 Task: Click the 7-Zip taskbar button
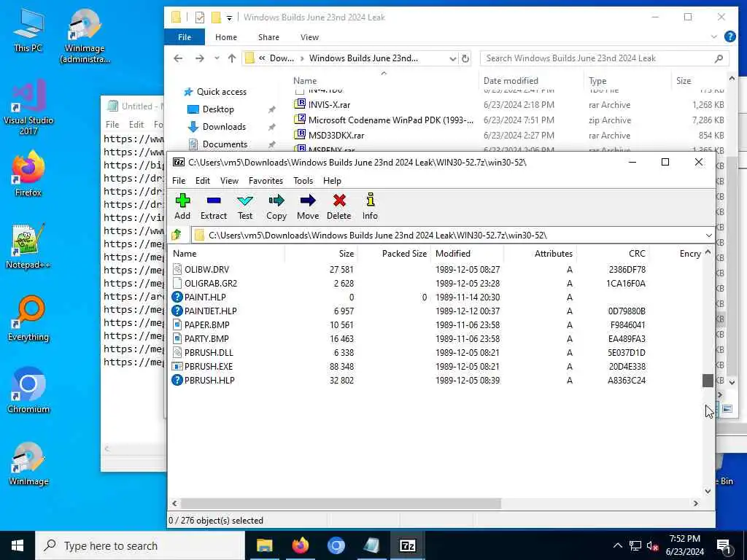407,545
